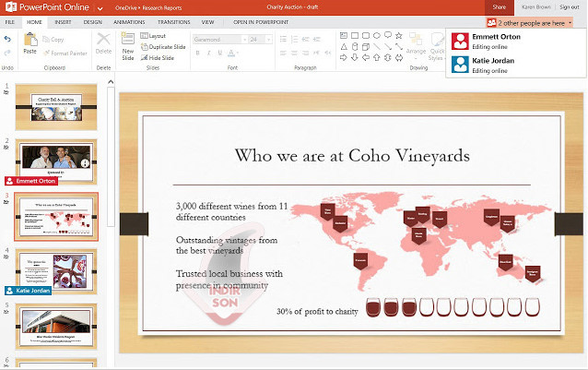588x370 pixels.
Task: Select Katie Jordan in co-author list
Action: tap(516, 65)
